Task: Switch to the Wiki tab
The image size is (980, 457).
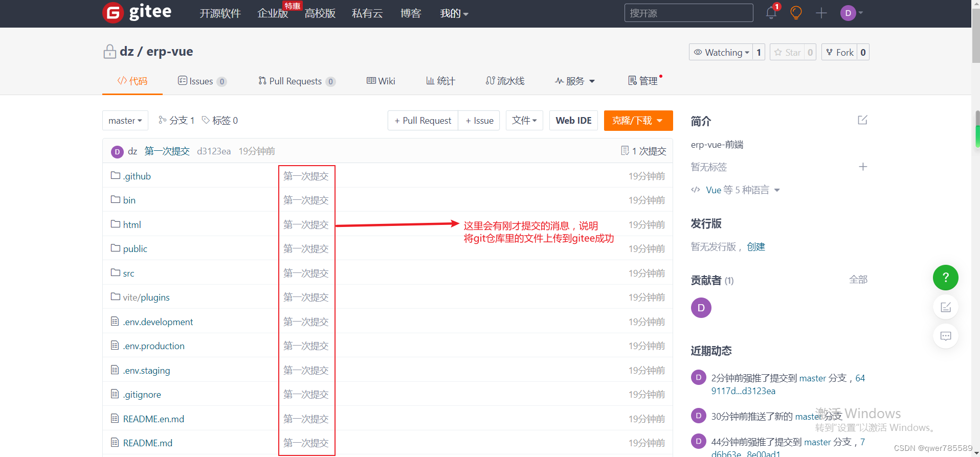Action: pos(381,81)
